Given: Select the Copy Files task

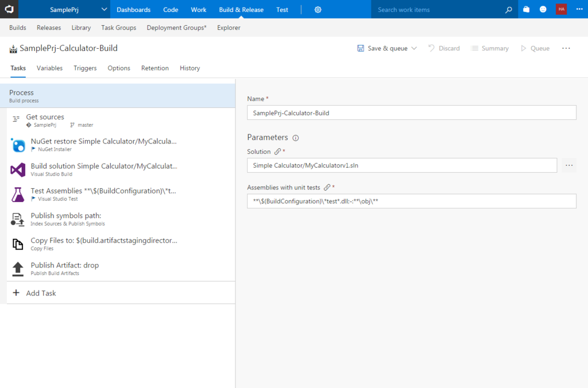Looking at the screenshot, I should [x=121, y=244].
